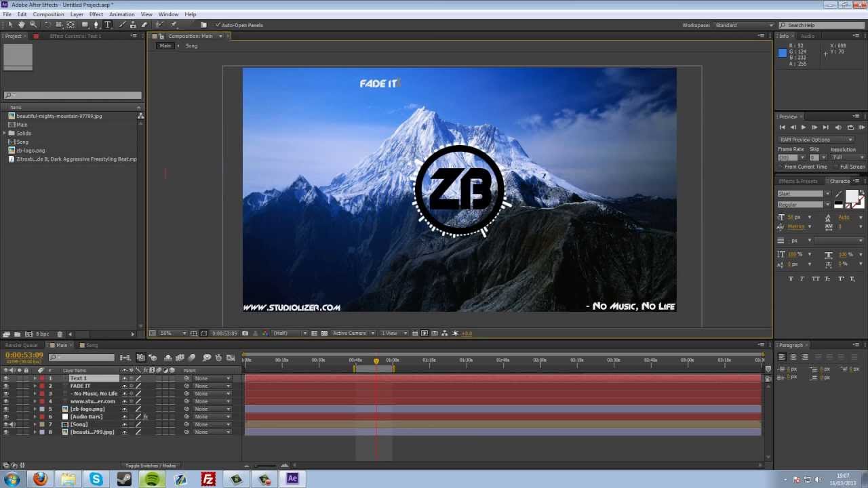
Task: Open the Effect menu
Action: 96,14
